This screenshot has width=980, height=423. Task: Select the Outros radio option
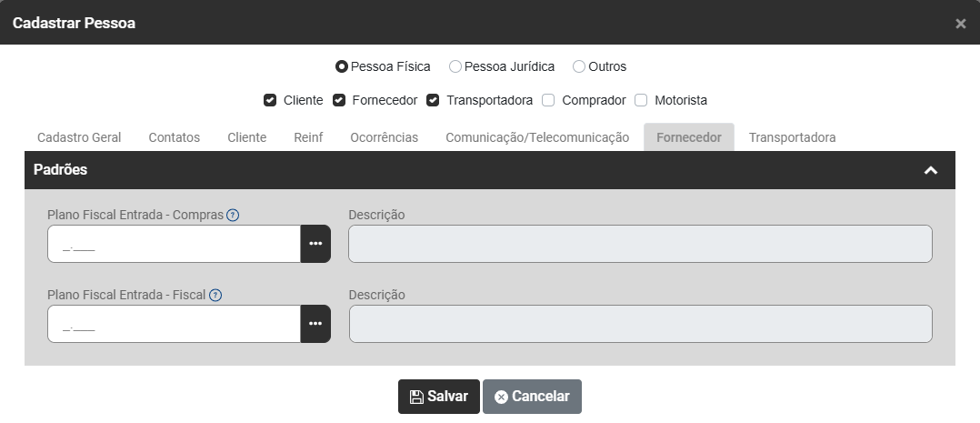tap(579, 66)
